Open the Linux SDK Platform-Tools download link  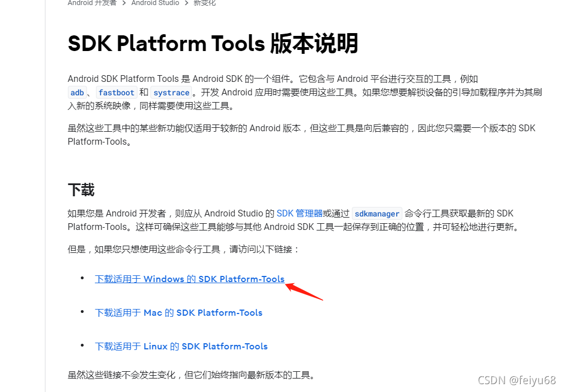point(181,347)
